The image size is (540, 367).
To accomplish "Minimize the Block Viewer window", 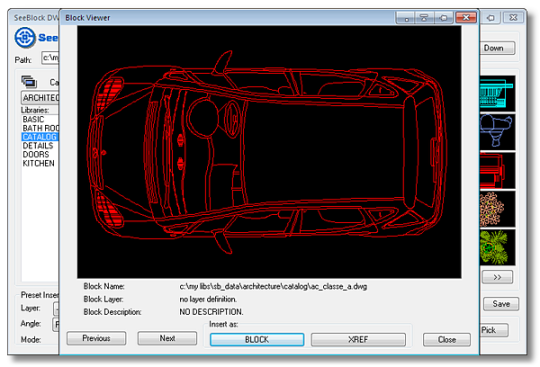I will (406, 18).
